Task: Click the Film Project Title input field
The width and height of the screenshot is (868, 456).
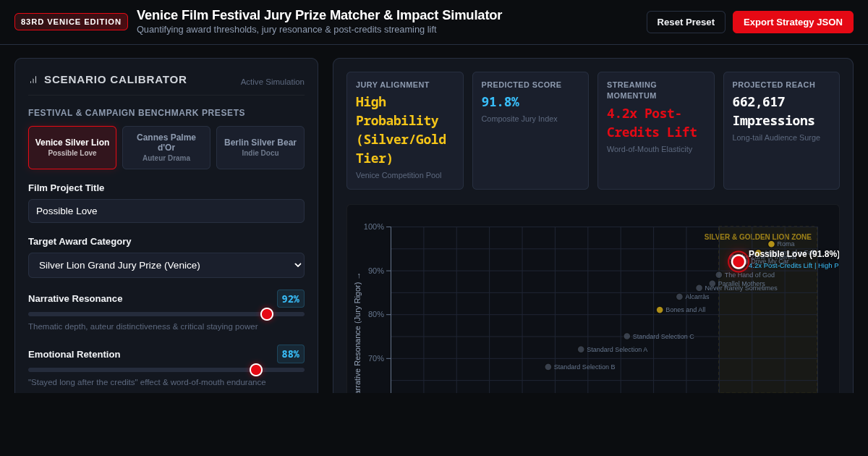Action: tap(166, 211)
